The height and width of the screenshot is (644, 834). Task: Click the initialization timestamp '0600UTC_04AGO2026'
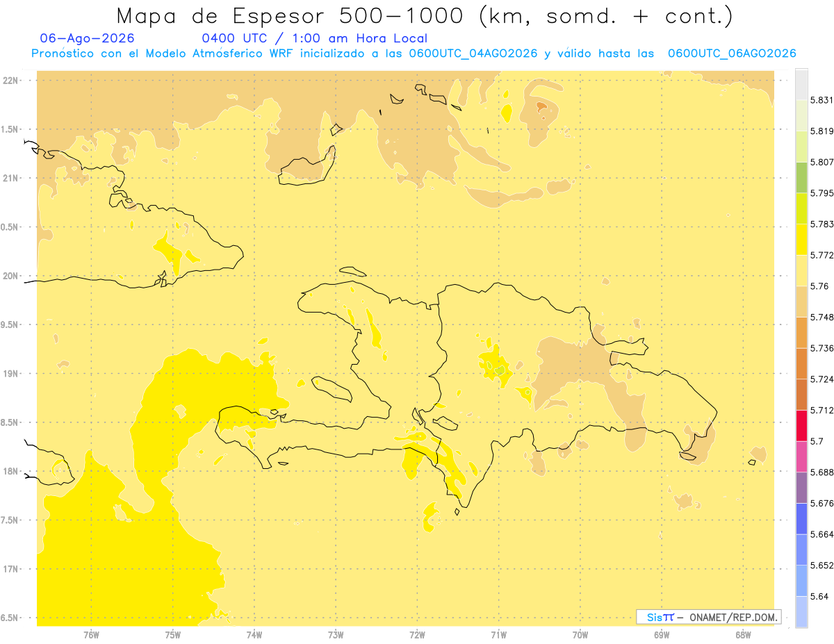[473, 53]
